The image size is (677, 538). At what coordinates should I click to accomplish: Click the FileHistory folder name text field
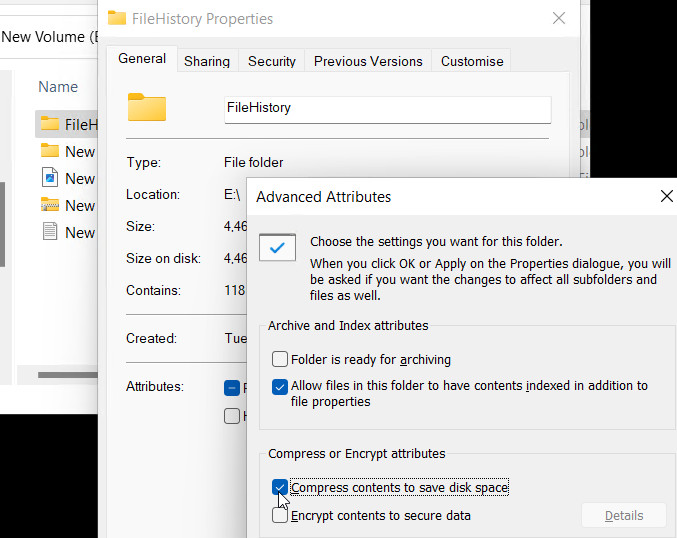click(387, 108)
